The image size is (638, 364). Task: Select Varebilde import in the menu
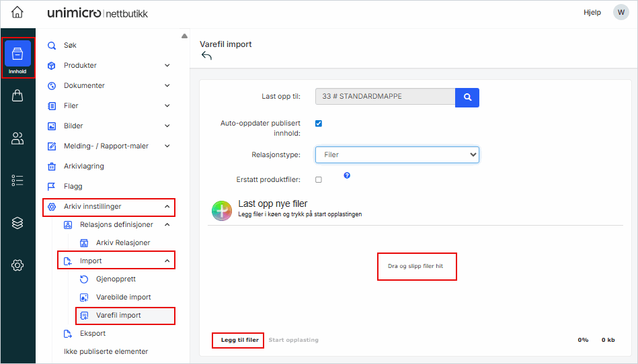pyautogui.click(x=123, y=297)
